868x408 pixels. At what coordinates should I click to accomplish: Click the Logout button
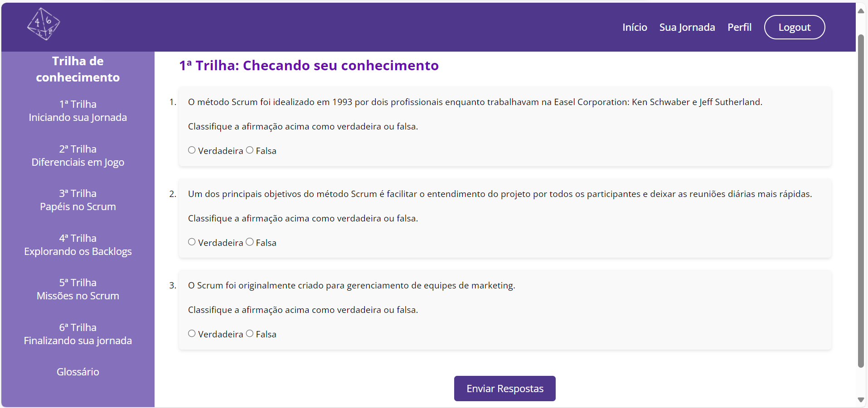point(795,27)
